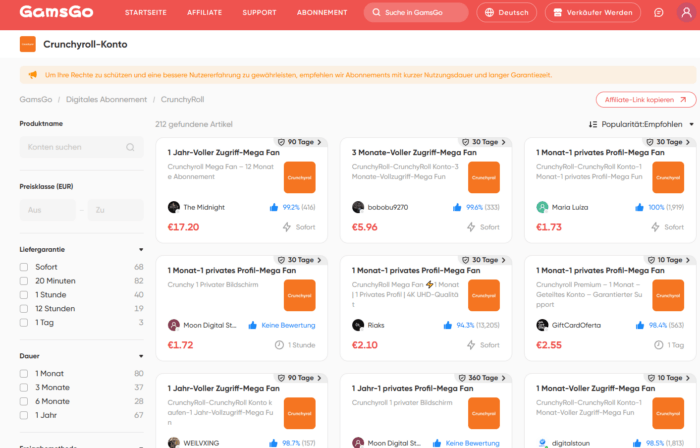The image size is (700, 448).
Task: Click Crunchyroll thumbnail on €2.55 card
Action: [668, 295]
